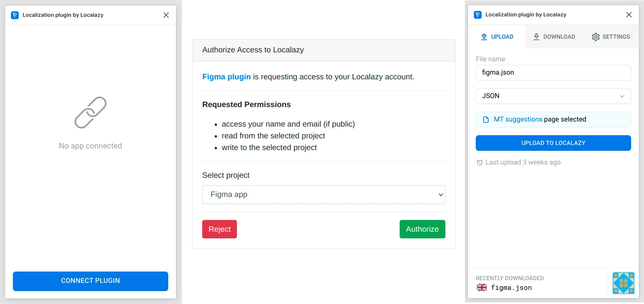Screen dimensions: 644x304
Task: Open the Settings tab
Action: 611,37
